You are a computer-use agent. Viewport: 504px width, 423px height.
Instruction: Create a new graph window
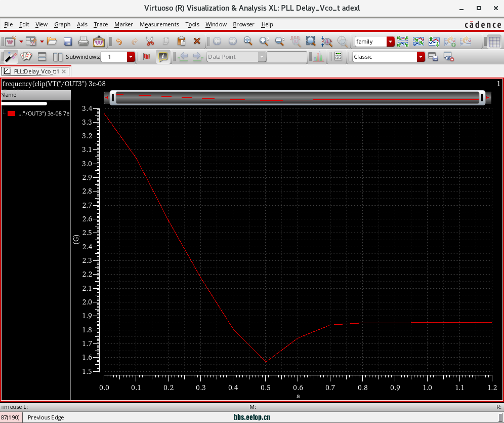(x=10, y=41)
